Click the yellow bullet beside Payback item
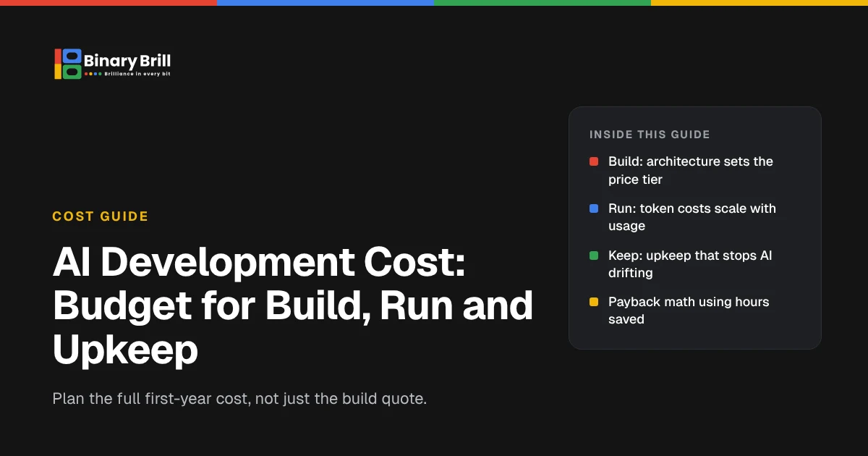This screenshot has width=868, height=456. 594,302
